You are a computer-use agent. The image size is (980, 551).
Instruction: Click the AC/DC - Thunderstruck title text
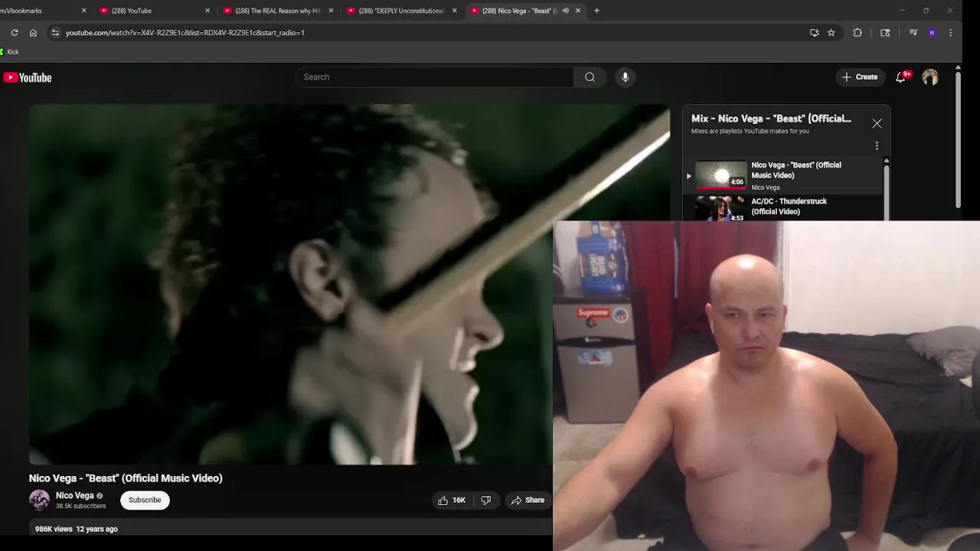(x=789, y=207)
